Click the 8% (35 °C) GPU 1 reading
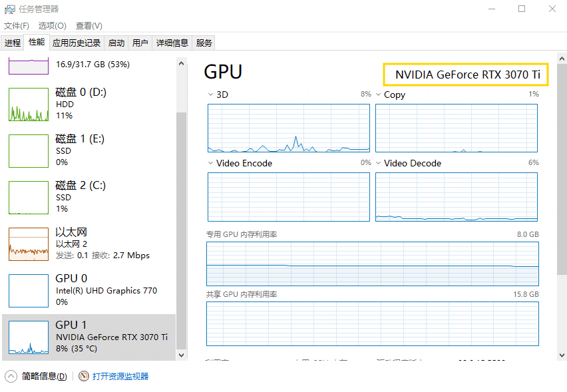Viewport: 567px width, 392px height. [x=77, y=349]
